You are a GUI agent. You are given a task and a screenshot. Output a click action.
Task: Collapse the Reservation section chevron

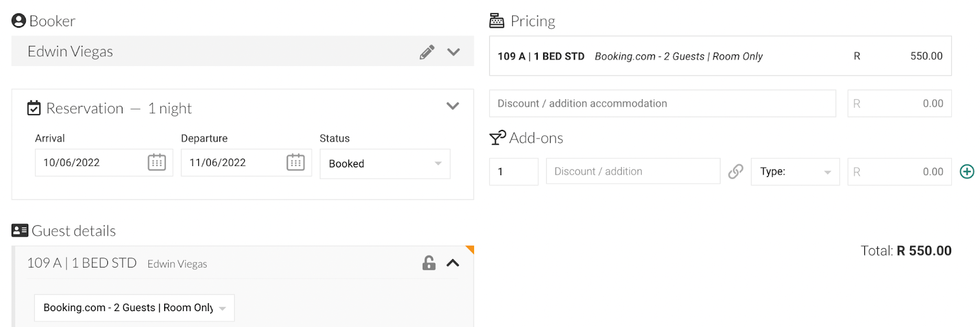pos(453,106)
